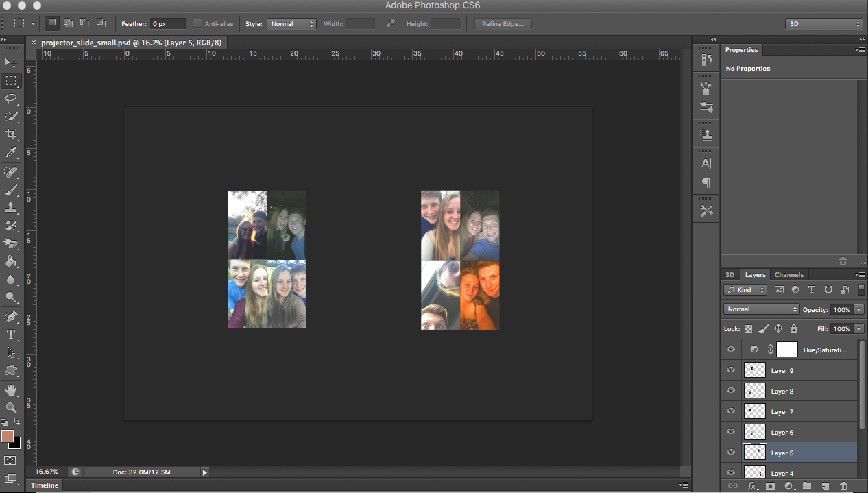Select the Eraser tool

click(11, 243)
